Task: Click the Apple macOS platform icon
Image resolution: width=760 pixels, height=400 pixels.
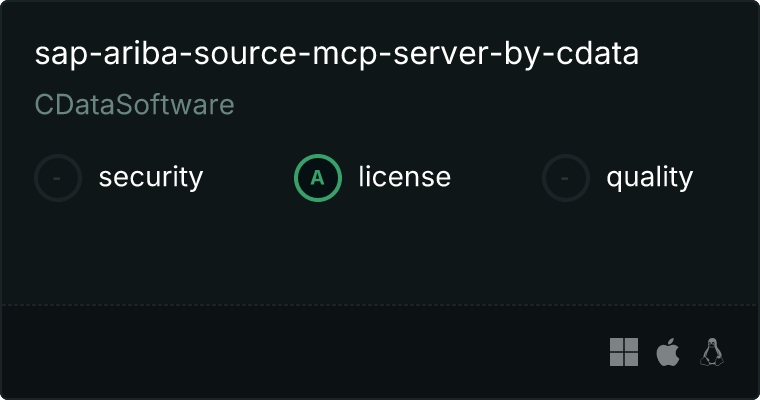Action: [x=667, y=352]
